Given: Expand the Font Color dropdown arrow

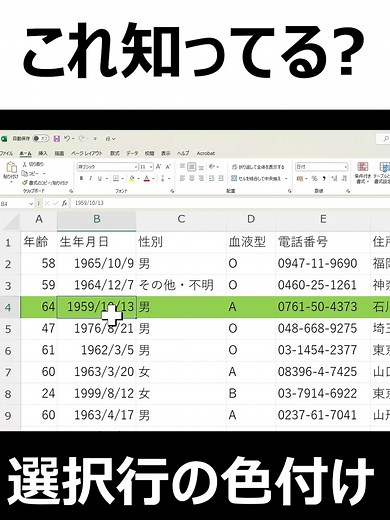Looking at the screenshot, I should (153, 179).
